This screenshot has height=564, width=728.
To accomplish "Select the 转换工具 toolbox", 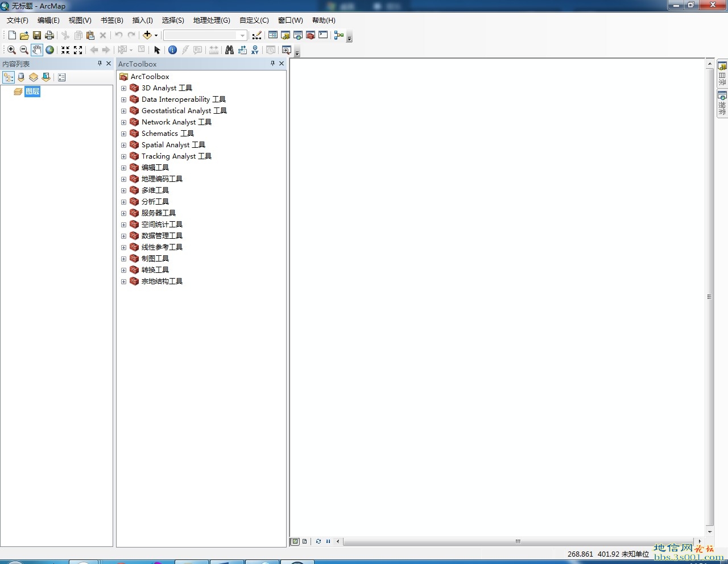I will 155,270.
